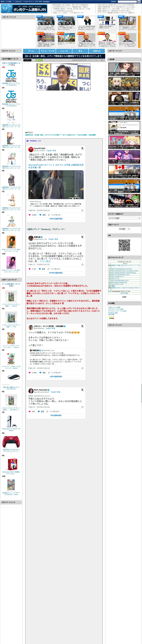Viewport: 142px width, 644px height.
Task: Open info icon on Mimi Yamazaki tweet
Action: pos(83,407)
